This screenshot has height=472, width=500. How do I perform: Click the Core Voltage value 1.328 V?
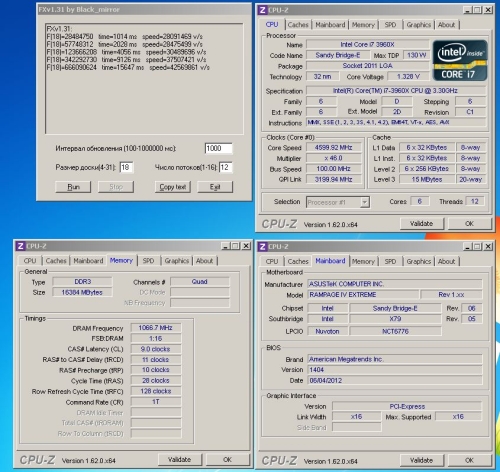tap(408, 76)
